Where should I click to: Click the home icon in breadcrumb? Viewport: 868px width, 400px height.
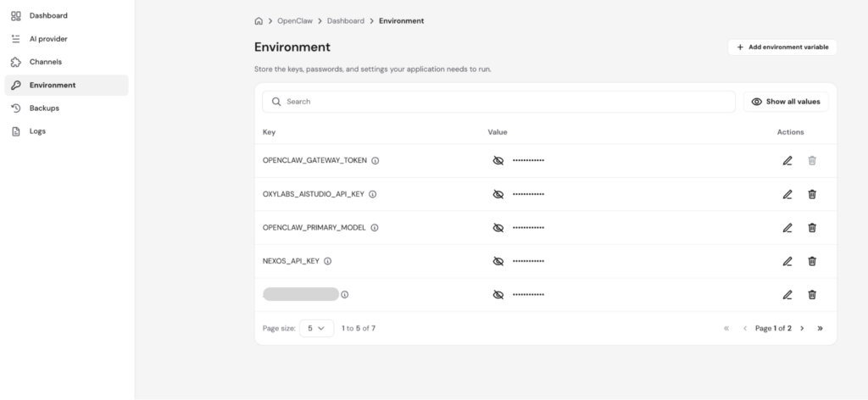pyautogui.click(x=259, y=21)
